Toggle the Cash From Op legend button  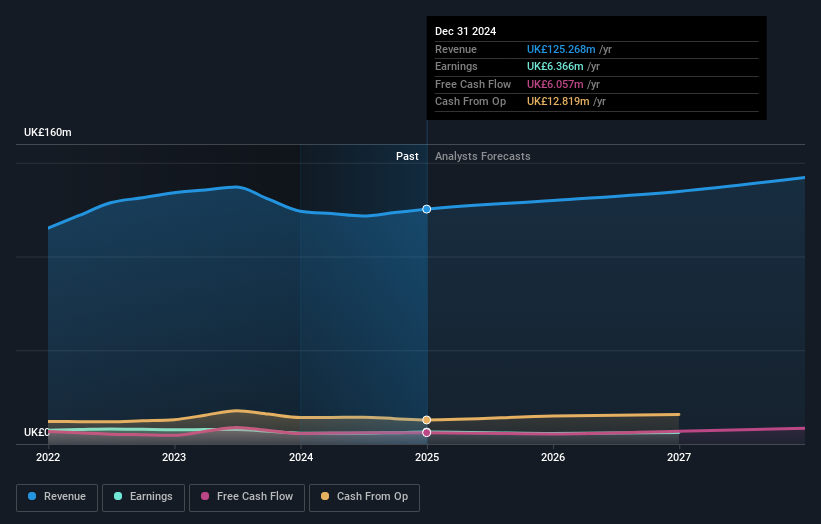point(364,497)
